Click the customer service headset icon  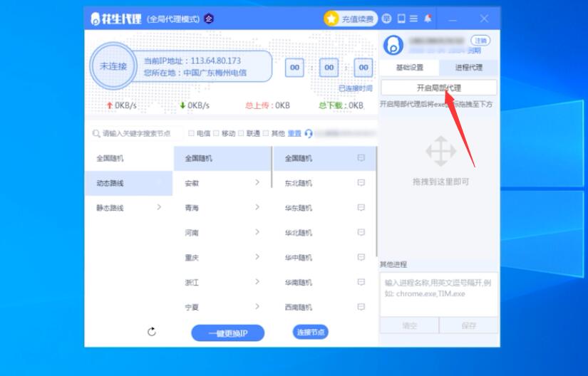pos(309,133)
